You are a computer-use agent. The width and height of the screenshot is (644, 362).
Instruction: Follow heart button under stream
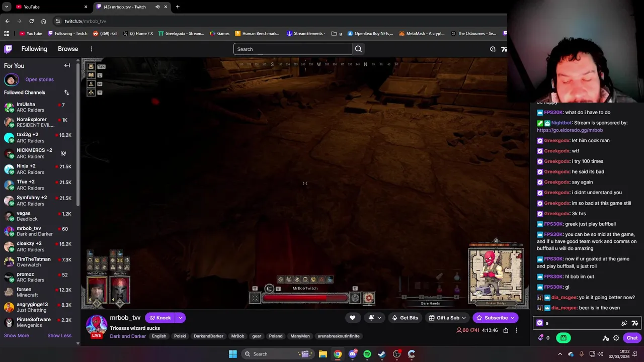click(352, 318)
